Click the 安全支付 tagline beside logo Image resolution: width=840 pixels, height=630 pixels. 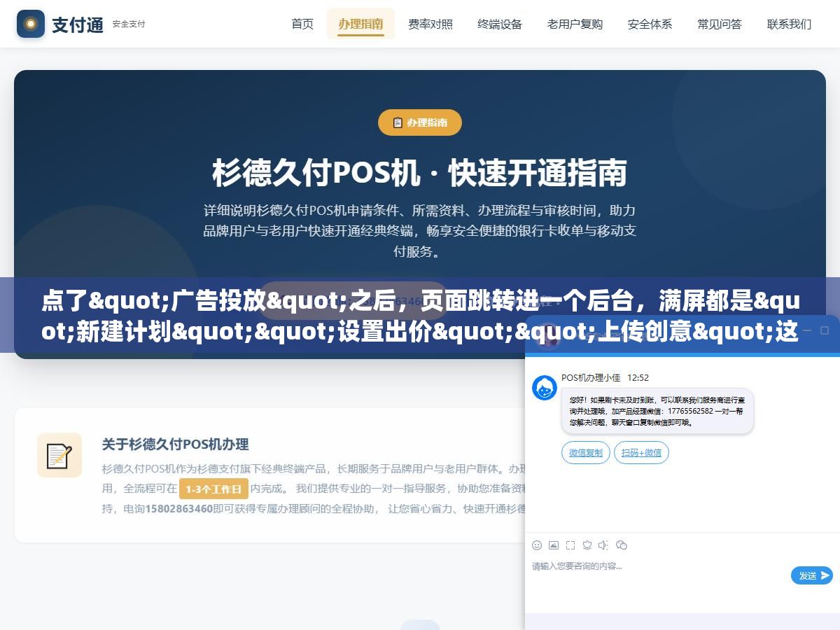click(129, 24)
